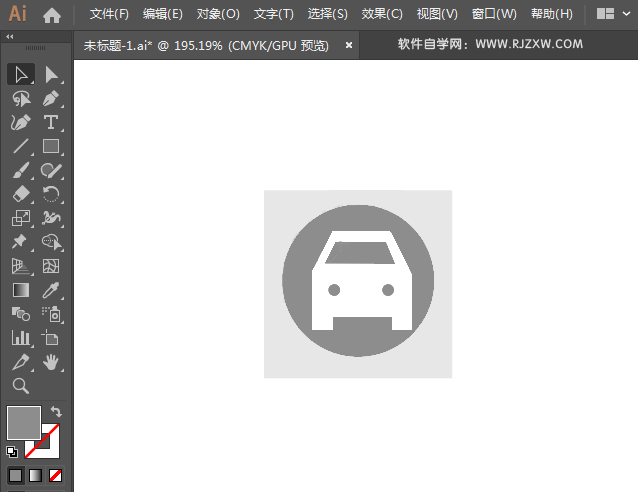Select the Pen tool
Screen dimensions: 638x492
click(51, 98)
